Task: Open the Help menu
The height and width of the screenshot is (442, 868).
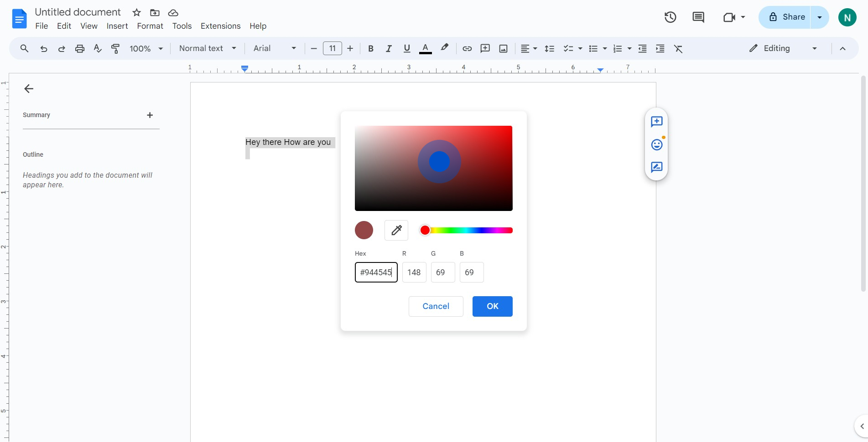Action: [258, 26]
